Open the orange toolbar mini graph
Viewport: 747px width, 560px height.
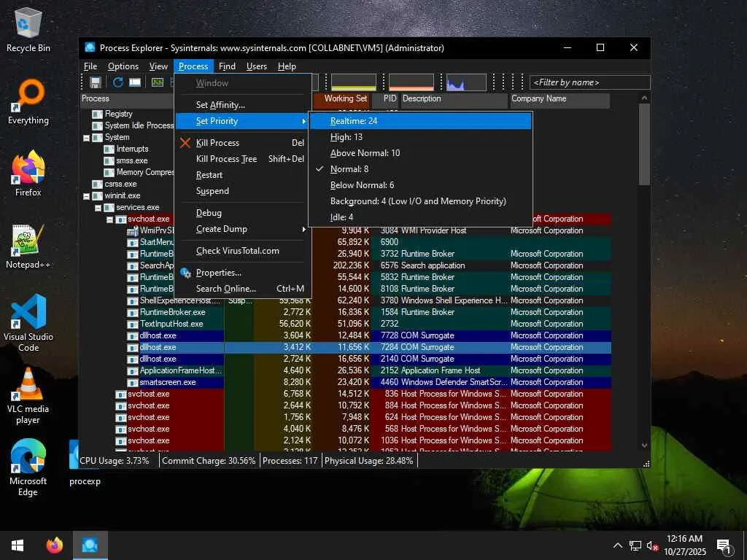[411, 82]
